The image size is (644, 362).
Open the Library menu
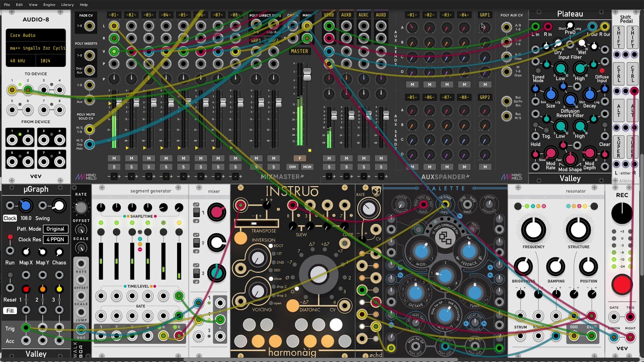pyautogui.click(x=67, y=5)
